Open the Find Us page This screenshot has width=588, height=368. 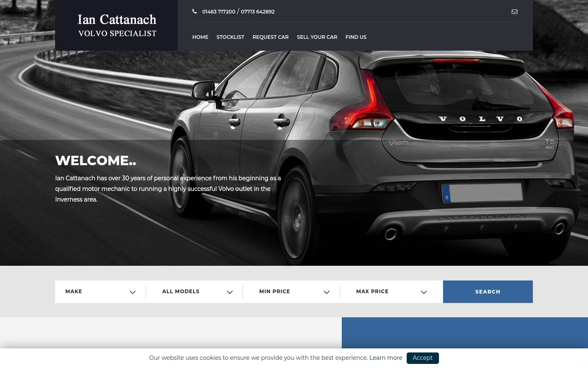pos(356,37)
